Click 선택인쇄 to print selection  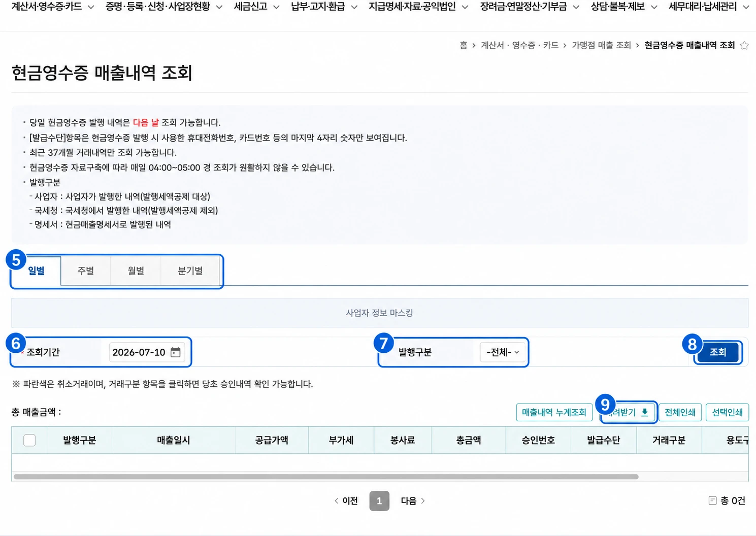727,412
